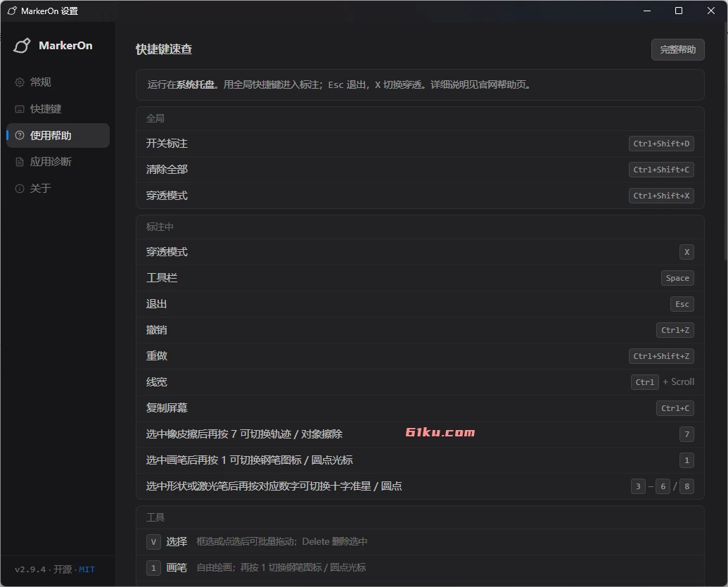The width and height of the screenshot is (728, 587).
Task: Click the Ctrl+Shift+X shortcut badge
Action: pos(661,196)
